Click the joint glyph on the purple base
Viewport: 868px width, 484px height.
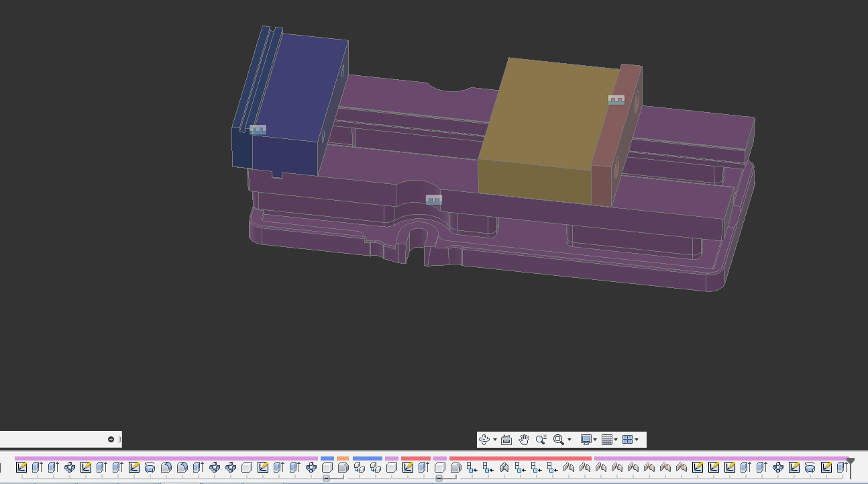click(x=434, y=200)
